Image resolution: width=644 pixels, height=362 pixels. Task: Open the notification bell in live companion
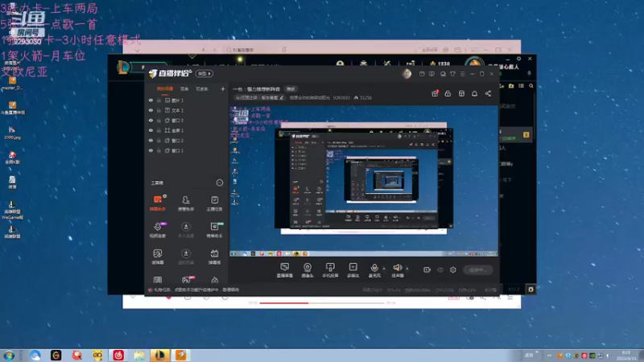point(474,93)
